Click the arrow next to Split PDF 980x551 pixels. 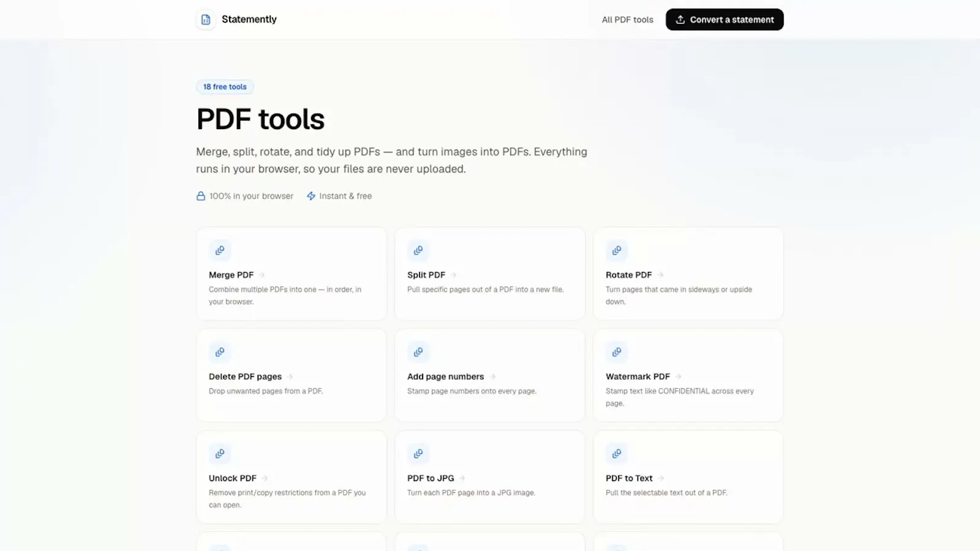[453, 275]
